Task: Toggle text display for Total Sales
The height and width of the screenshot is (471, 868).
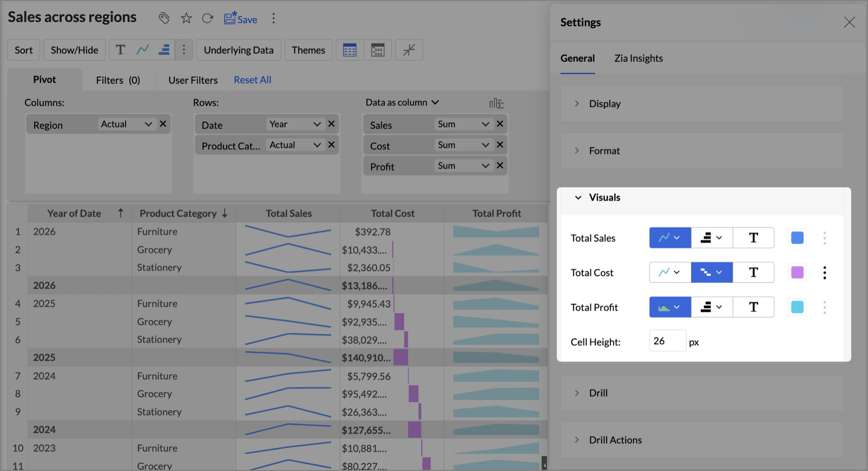Action: click(x=753, y=238)
